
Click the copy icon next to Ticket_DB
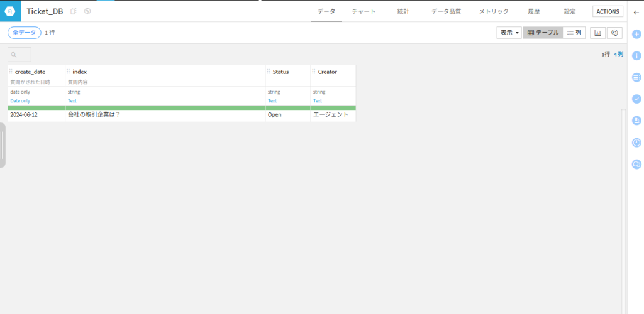[74, 11]
